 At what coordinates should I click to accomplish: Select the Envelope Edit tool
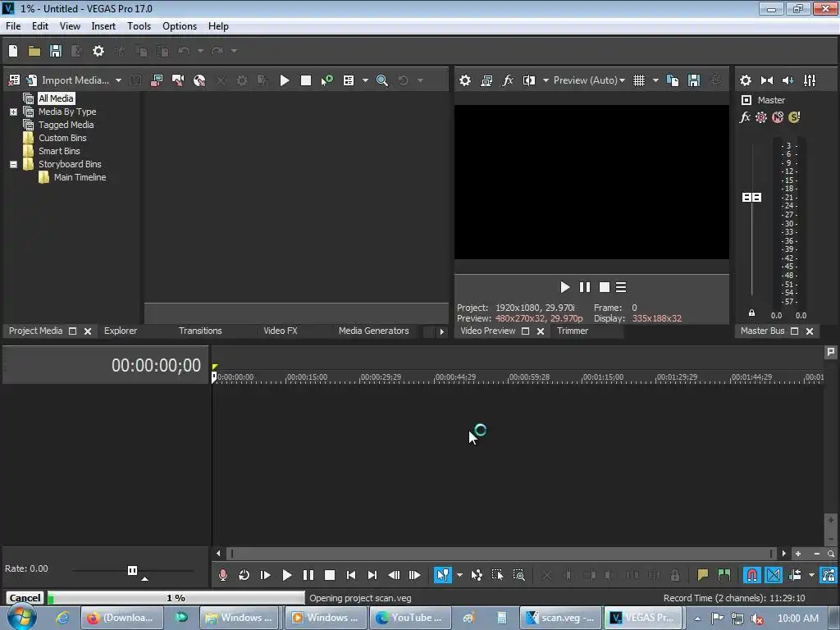click(x=477, y=575)
